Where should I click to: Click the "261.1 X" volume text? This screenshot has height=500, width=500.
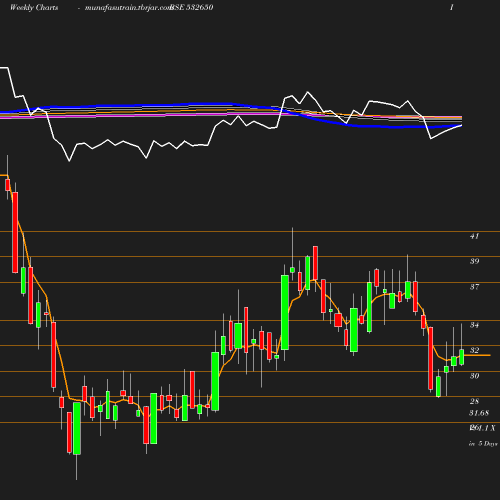(482, 428)
